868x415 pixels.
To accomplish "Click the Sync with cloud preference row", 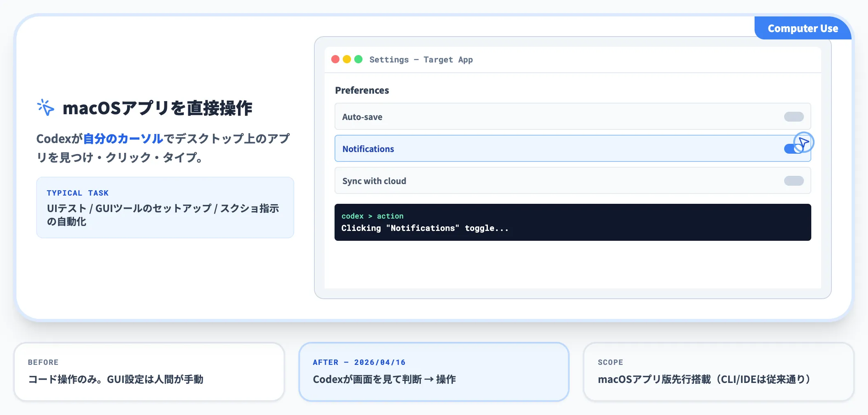I will click(x=493, y=181).
